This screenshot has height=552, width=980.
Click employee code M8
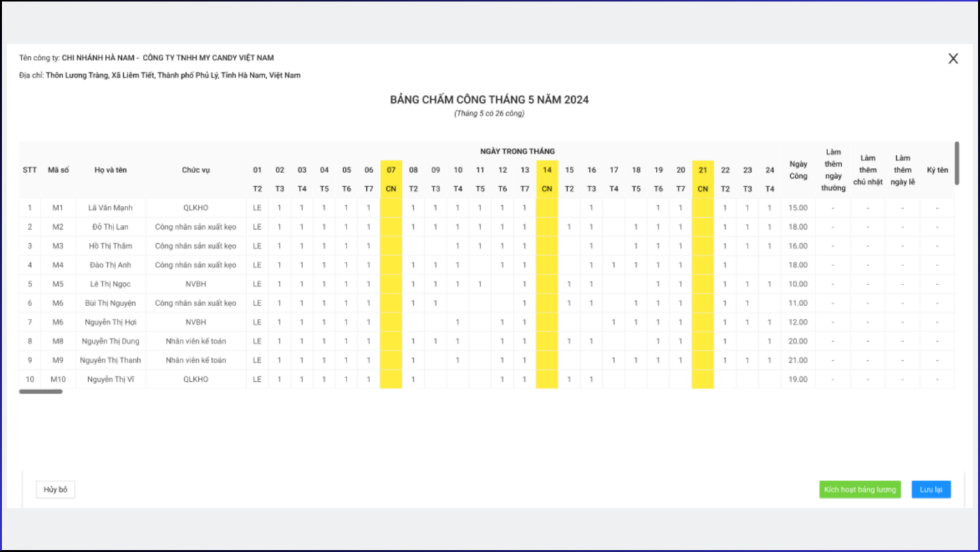click(x=57, y=341)
